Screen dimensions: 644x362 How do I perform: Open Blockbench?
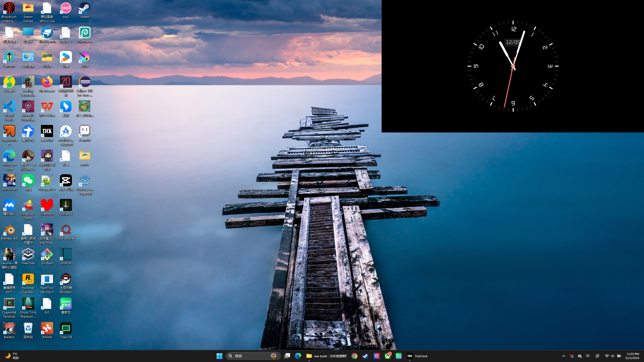point(47,33)
